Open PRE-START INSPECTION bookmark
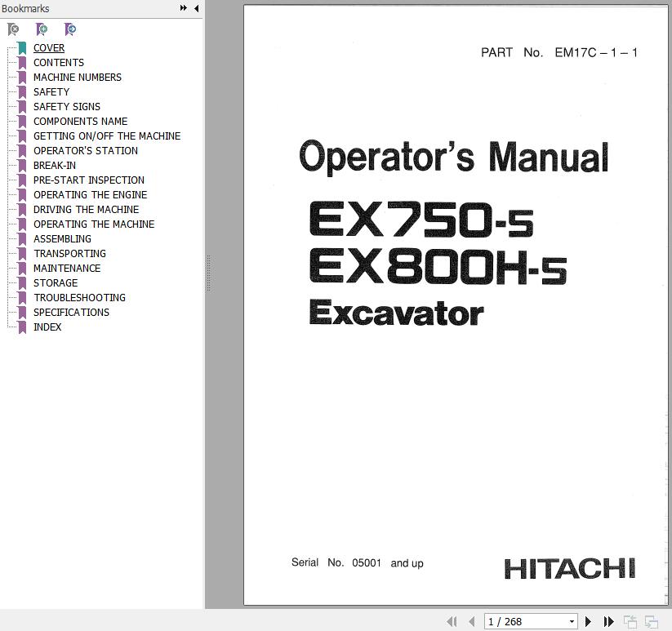The image size is (672, 631). (x=89, y=180)
